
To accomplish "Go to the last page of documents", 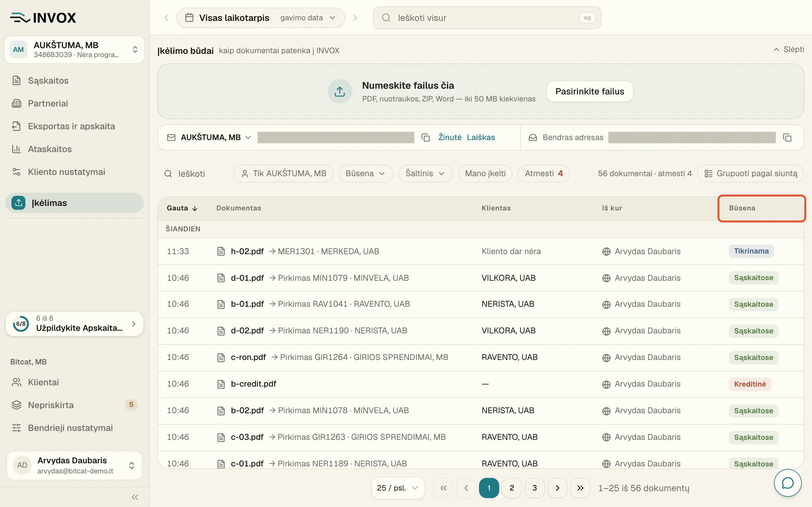I will (580, 488).
